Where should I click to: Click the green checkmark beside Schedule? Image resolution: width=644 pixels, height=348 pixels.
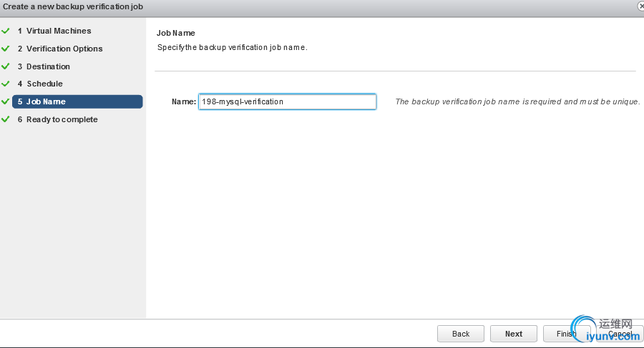click(x=5, y=84)
